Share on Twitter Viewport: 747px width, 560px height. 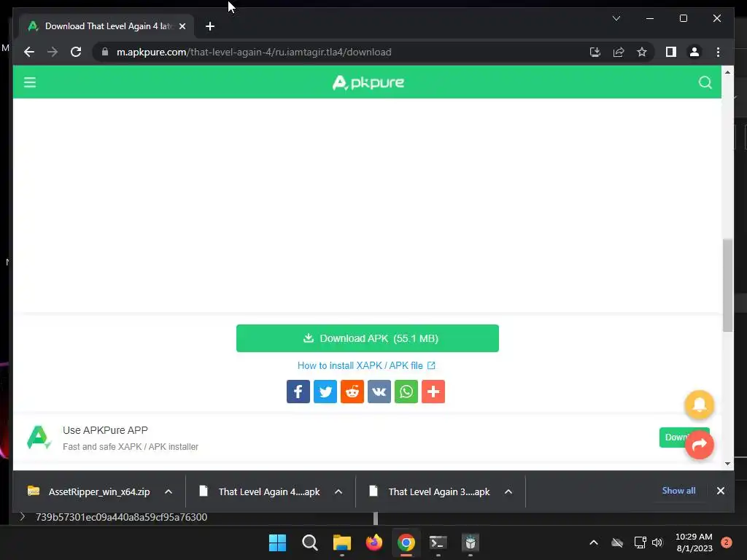325,392
